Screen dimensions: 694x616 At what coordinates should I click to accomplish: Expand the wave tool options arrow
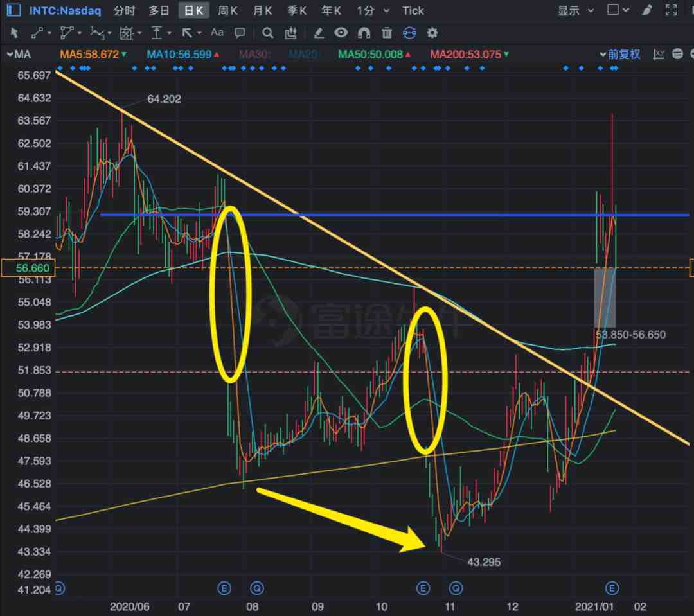click(109, 33)
